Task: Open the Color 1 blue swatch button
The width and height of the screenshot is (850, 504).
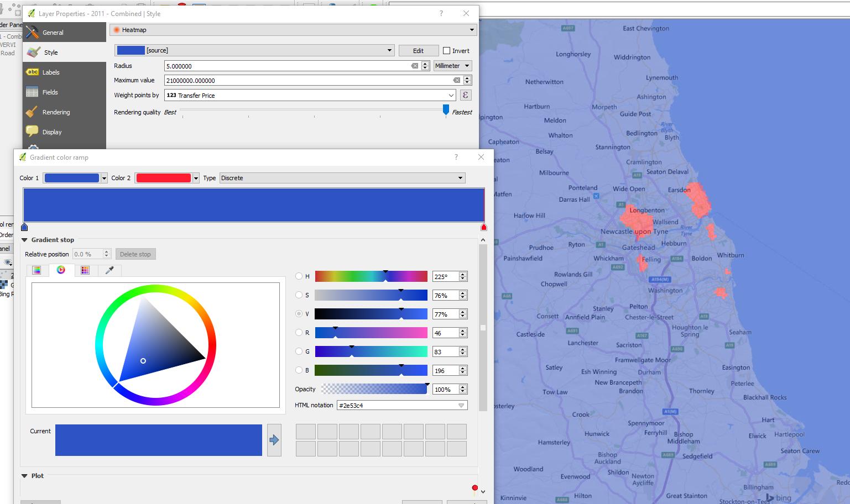Action: coord(72,178)
